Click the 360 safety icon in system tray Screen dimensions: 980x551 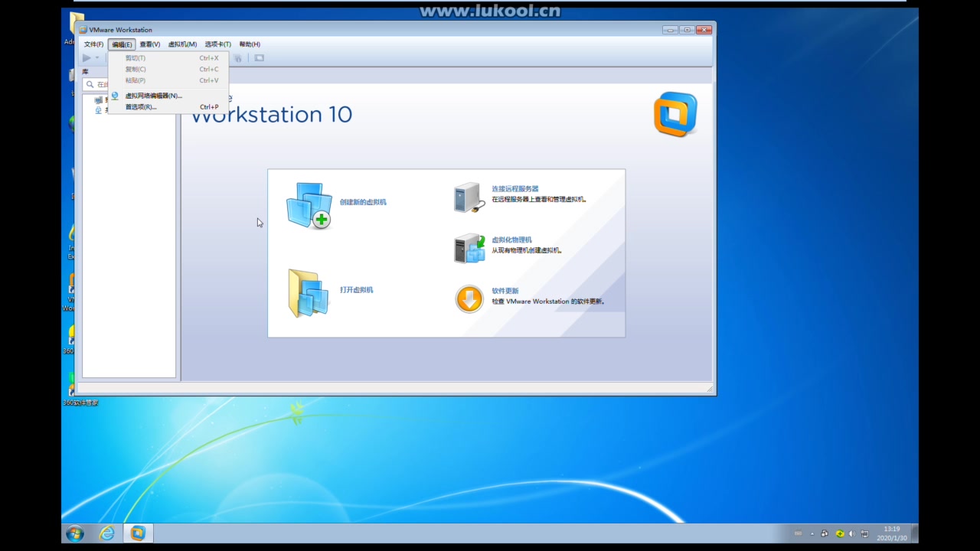tap(840, 533)
